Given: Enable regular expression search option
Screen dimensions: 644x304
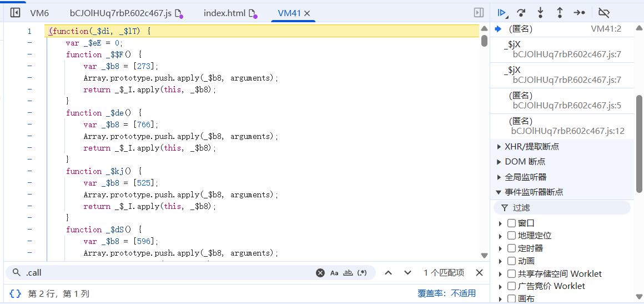Looking at the screenshot, I should click(362, 273).
